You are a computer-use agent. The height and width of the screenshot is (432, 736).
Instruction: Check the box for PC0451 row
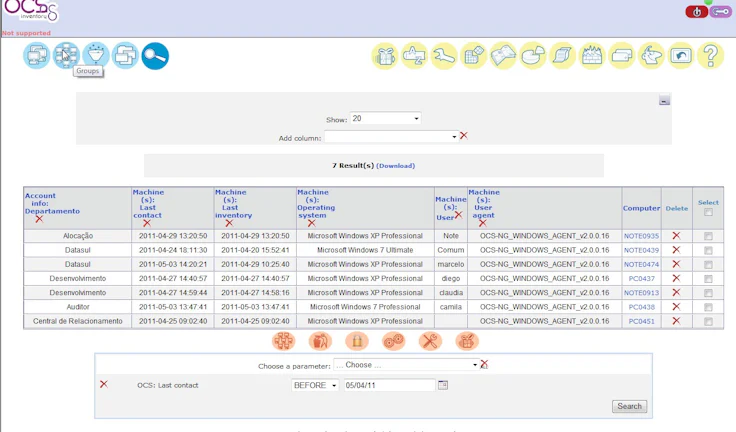[x=708, y=322]
